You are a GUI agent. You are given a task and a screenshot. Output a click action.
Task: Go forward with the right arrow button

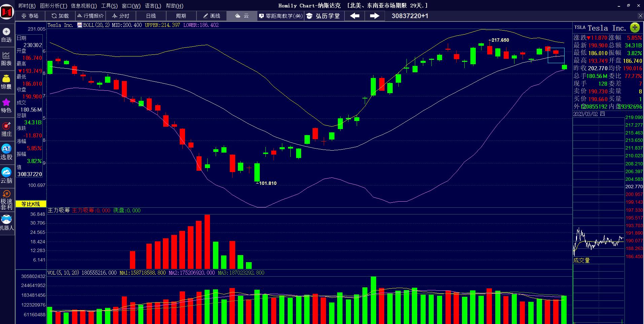pos(374,16)
